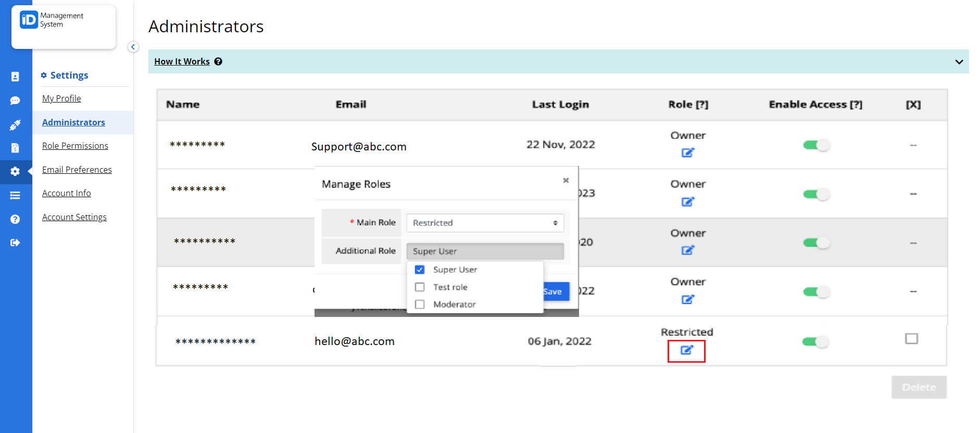Open Role Permissions page
The image size is (980, 433).
(x=75, y=146)
